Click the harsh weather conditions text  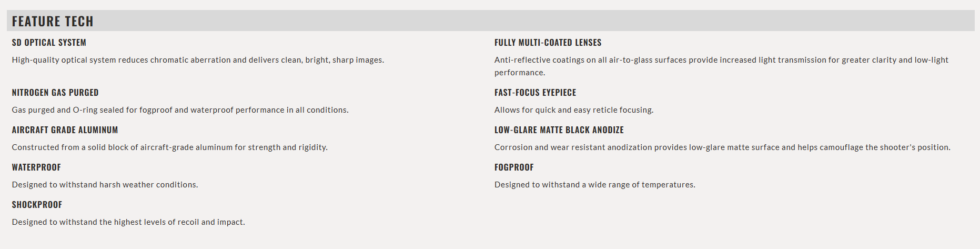coord(105,185)
